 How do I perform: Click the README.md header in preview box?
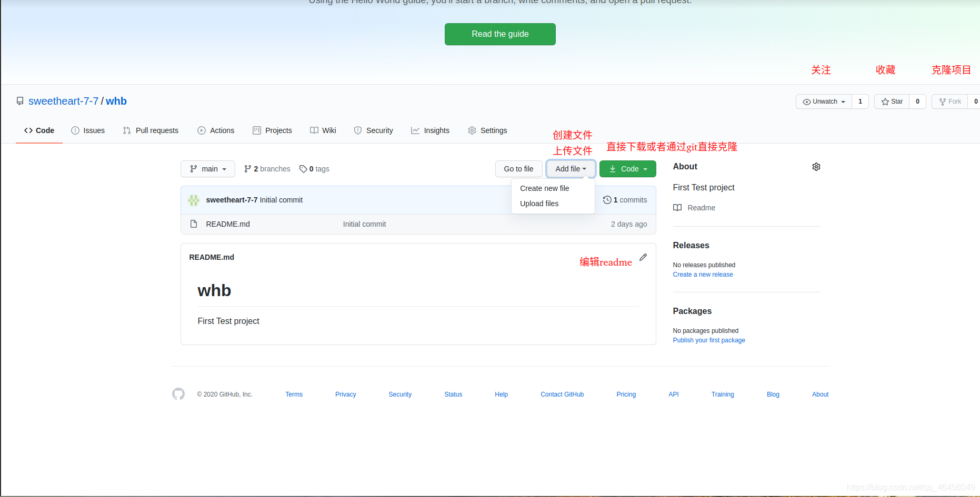pyautogui.click(x=212, y=257)
